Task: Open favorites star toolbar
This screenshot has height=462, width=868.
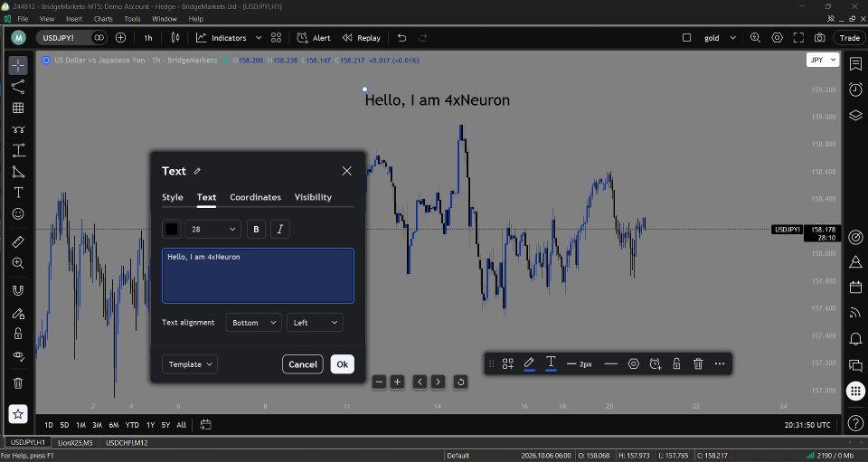Action: click(18, 414)
